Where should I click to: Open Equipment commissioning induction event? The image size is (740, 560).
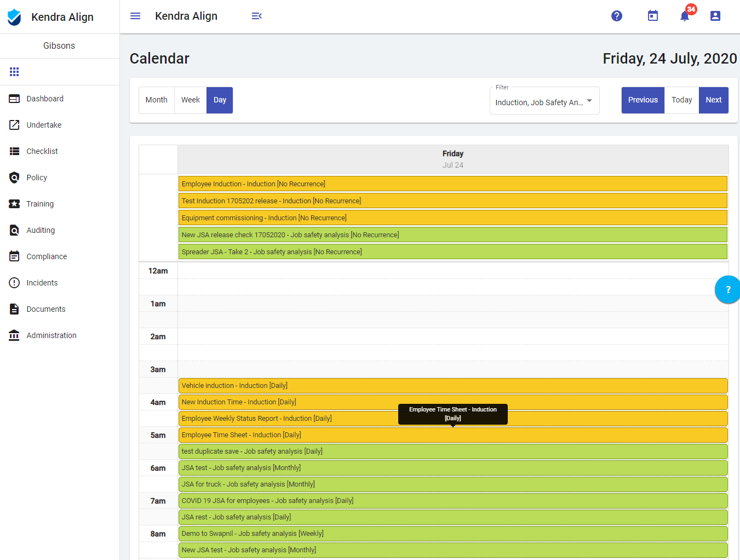pyautogui.click(x=453, y=218)
